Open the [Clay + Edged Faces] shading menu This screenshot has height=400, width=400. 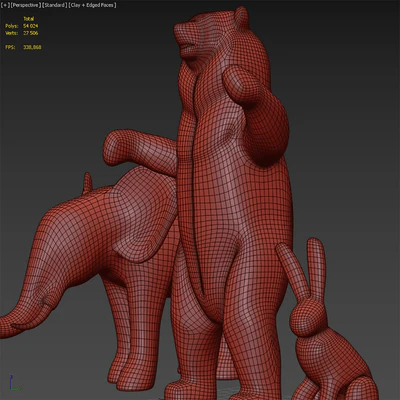point(92,5)
